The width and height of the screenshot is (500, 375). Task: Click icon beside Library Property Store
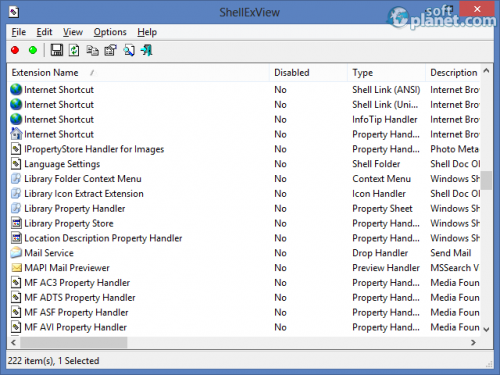(16, 223)
